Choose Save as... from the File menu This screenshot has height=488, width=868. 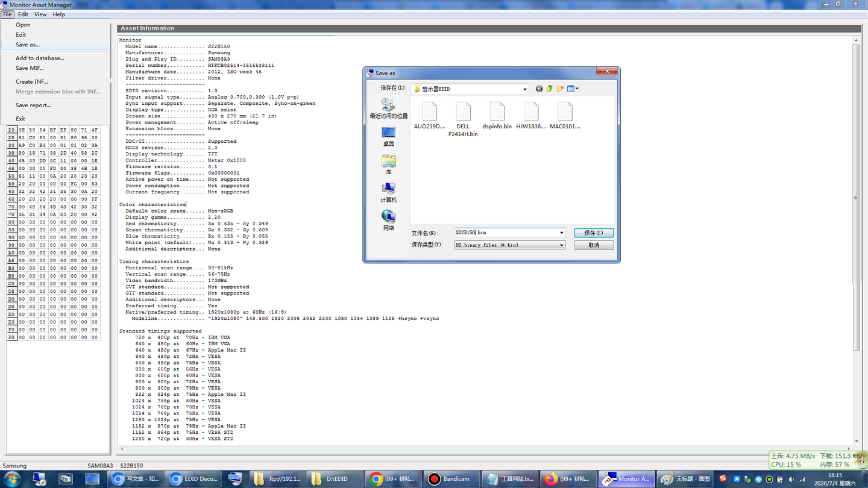pyautogui.click(x=57, y=45)
